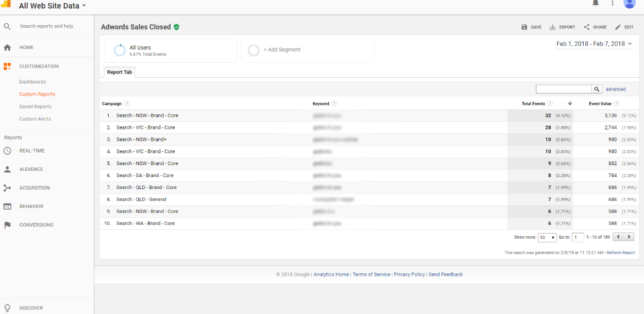Click campaign Search - NSW - Brand+
644x314 pixels.
click(x=142, y=139)
